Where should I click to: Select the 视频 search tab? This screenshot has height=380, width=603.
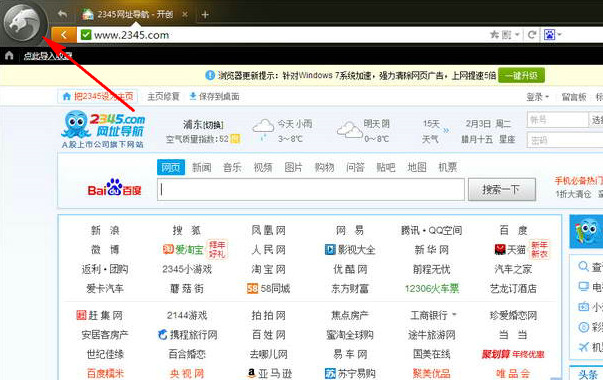pos(263,167)
